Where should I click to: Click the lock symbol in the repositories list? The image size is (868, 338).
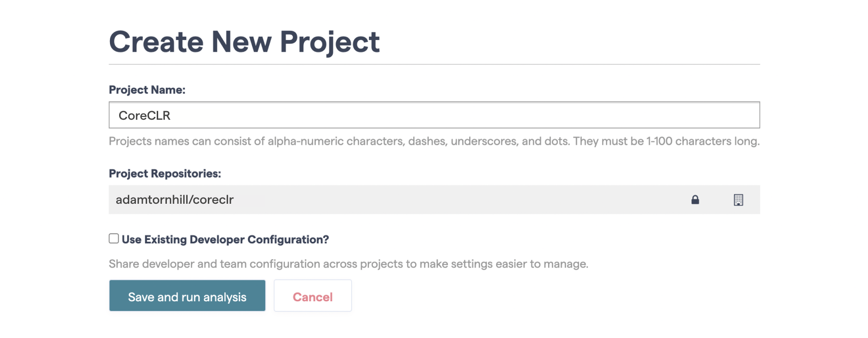695,199
